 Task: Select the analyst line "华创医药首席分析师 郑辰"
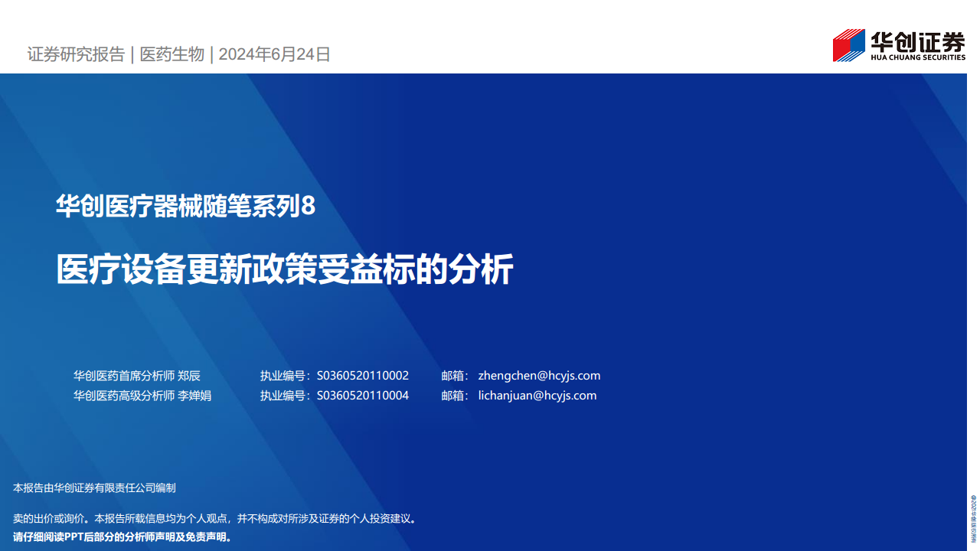(137, 376)
